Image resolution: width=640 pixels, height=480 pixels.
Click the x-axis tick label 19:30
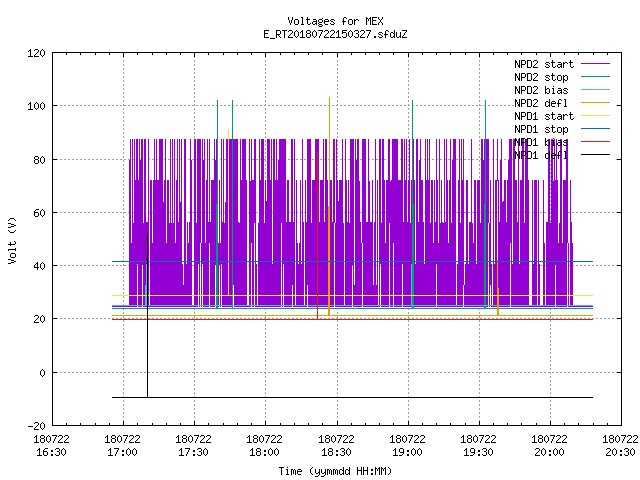pos(478,452)
